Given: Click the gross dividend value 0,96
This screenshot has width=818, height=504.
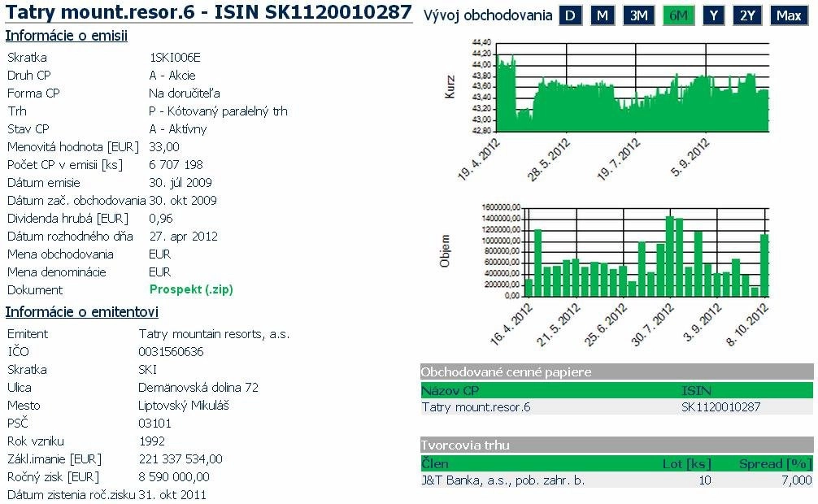Looking at the screenshot, I should [161, 219].
